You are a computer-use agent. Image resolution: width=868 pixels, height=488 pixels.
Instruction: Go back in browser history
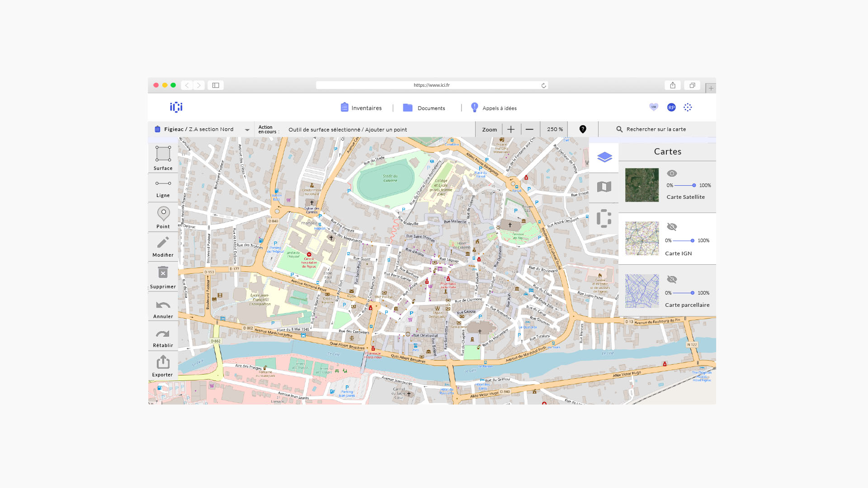click(187, 85)
